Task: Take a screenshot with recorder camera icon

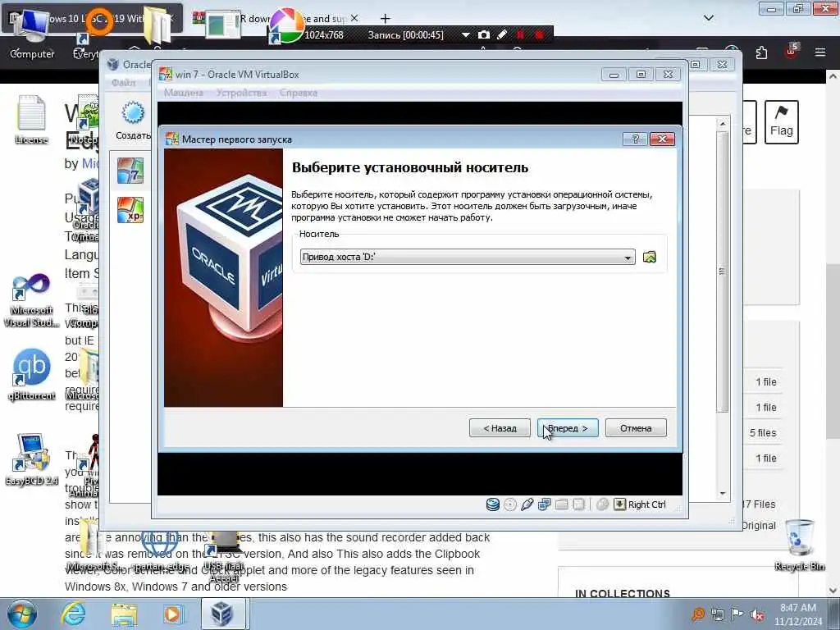Action: click(484, 34)
